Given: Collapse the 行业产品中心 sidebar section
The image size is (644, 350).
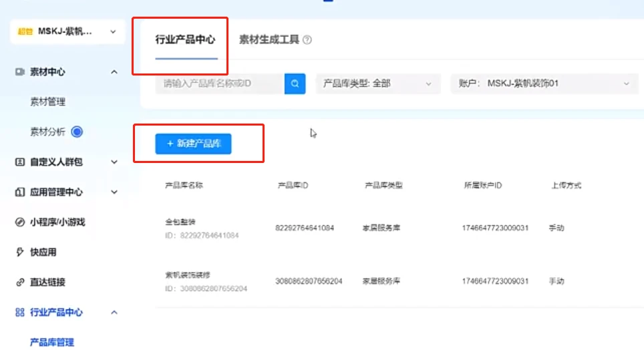Looking at the screenshot, I should (x=114, y=313).
